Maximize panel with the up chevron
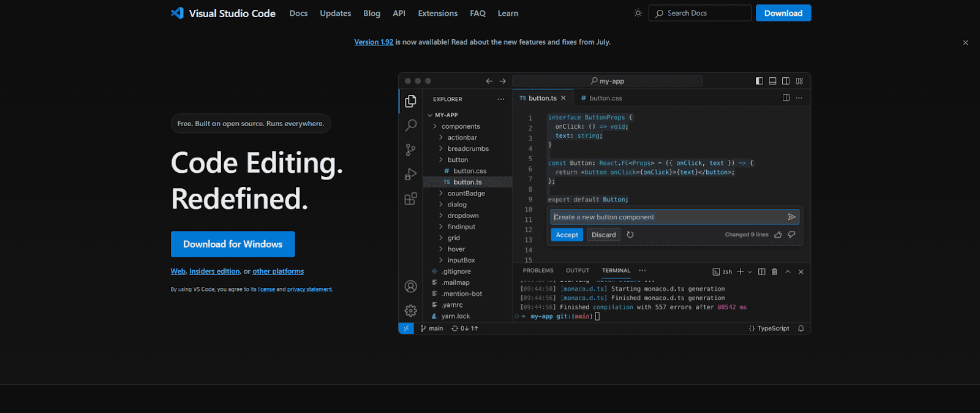The width and height of the screenshot is (980, 413). pyautogui.click(x=788, y=271)
